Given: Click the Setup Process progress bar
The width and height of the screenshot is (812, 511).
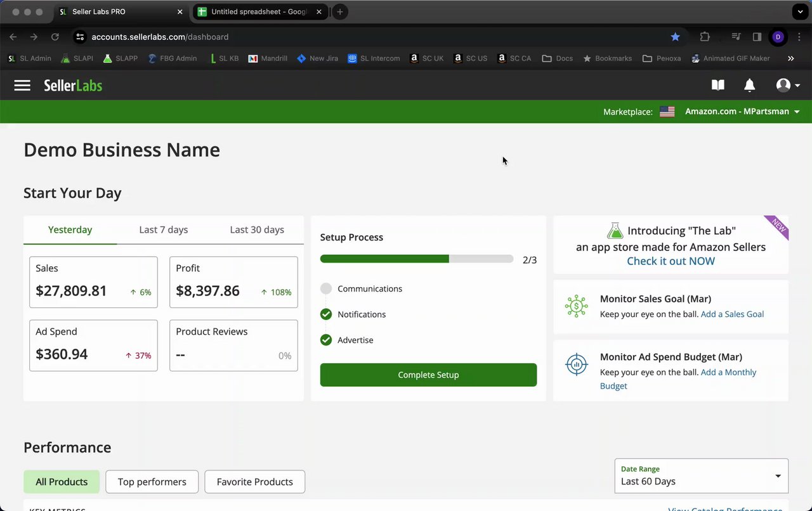Looking at the screenshot, I should [x=417, y=259].
